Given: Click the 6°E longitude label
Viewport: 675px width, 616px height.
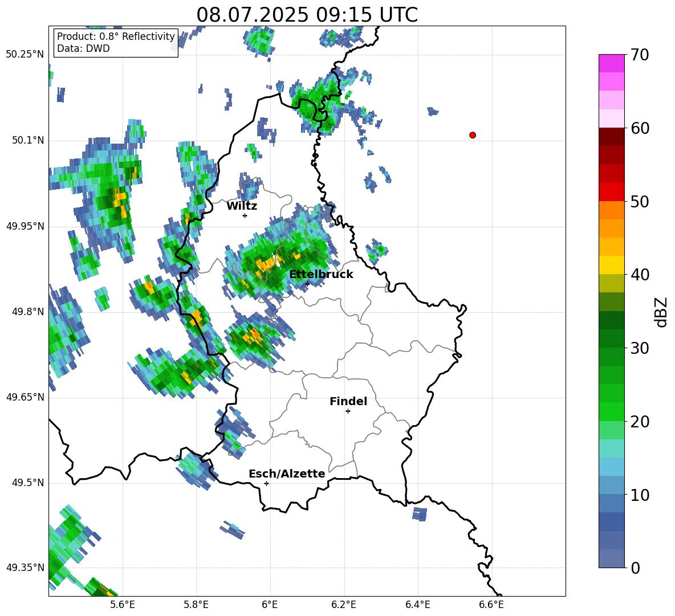Looking at the screenshot, I should 270,605.
